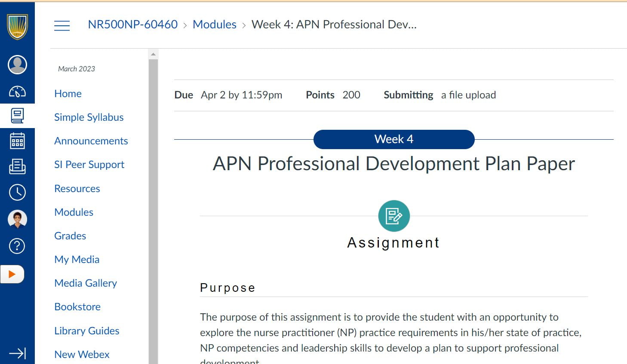Open New Webex in course menu

click(x=82, y=355)
